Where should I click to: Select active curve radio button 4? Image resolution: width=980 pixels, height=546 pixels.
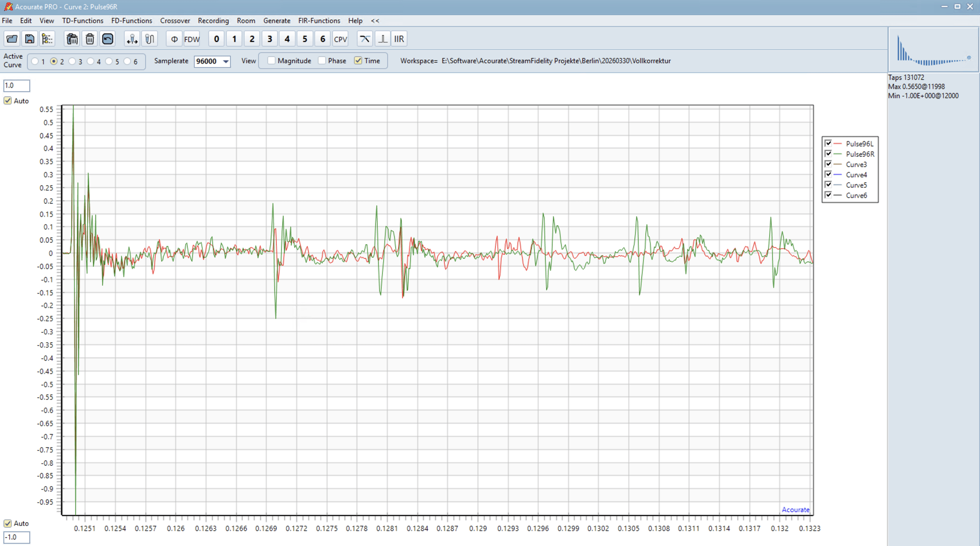click(x=91, y=61)
